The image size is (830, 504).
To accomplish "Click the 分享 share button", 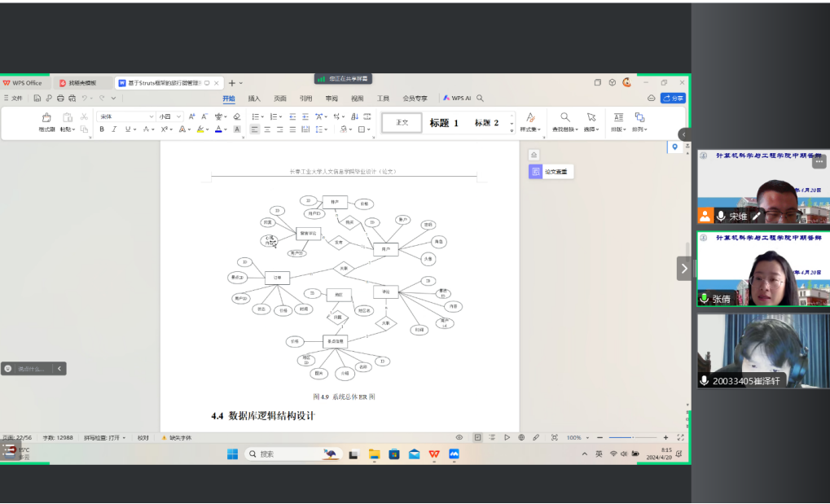I will (x=673, y=99).
